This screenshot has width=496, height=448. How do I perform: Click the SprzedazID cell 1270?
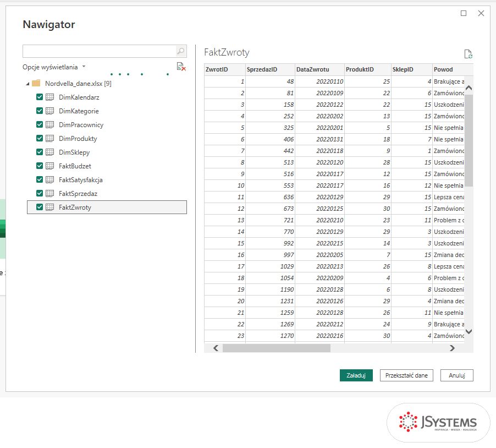pos(270,336)
